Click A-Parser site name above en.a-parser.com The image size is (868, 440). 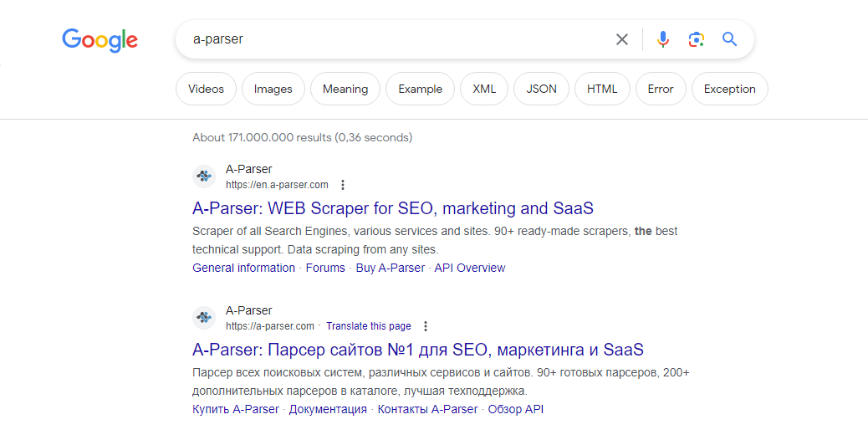tap(248, 169)
